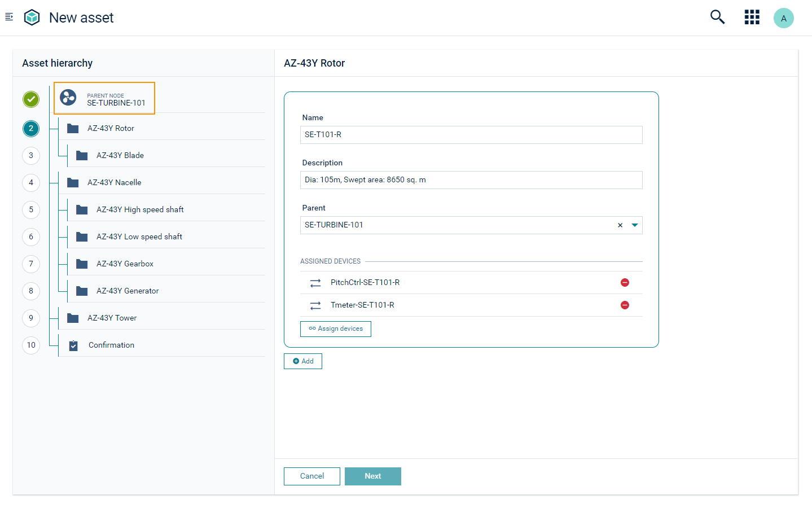Click arrows icon beside PitchCtrl-SE-T101-R

315,283
